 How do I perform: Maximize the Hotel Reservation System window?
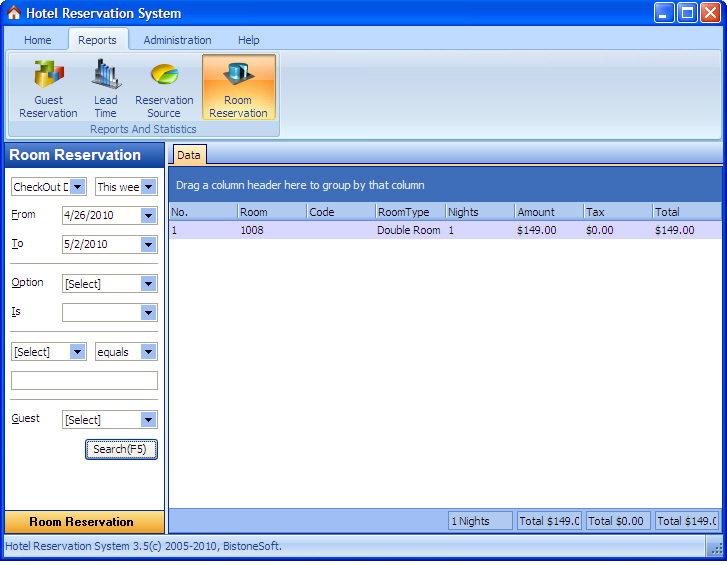(x=687, y=13)
